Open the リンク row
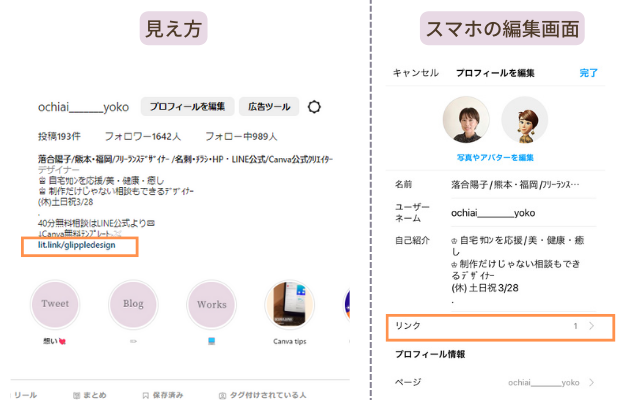640x400 pixels. (500, 327)
